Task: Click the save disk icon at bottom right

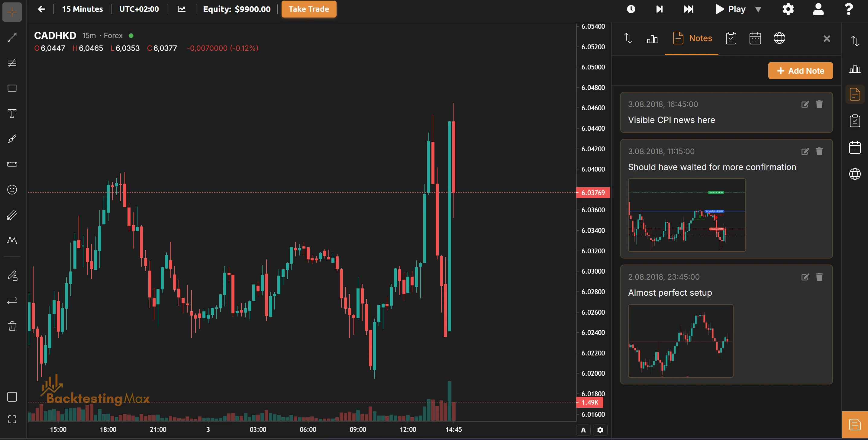Action: 854,425
